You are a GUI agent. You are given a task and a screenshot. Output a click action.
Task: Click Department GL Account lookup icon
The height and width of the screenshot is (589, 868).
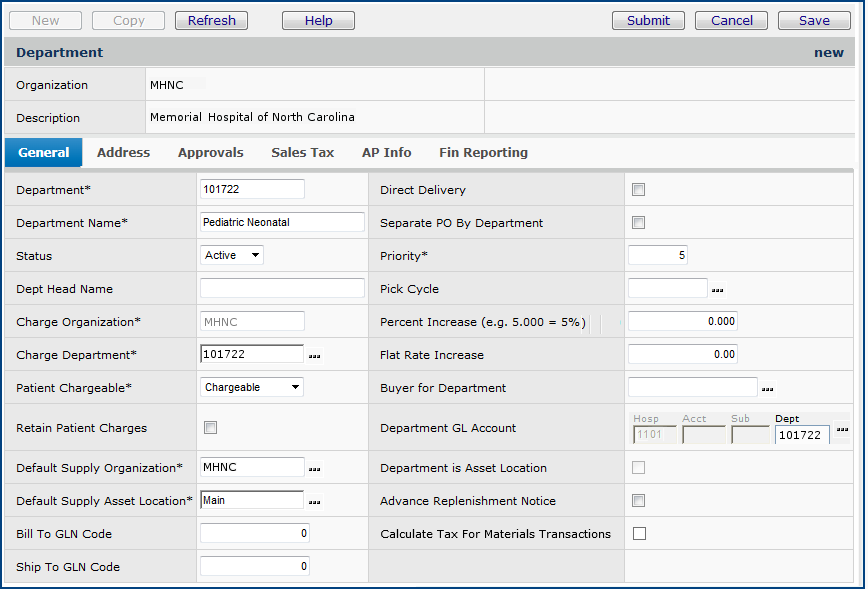(842, 430)
